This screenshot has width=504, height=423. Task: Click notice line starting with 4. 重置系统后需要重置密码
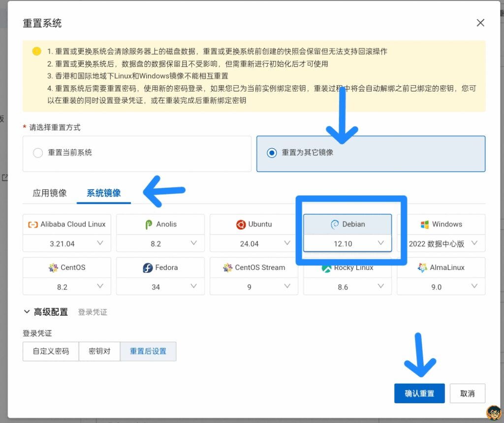(262, 94)
